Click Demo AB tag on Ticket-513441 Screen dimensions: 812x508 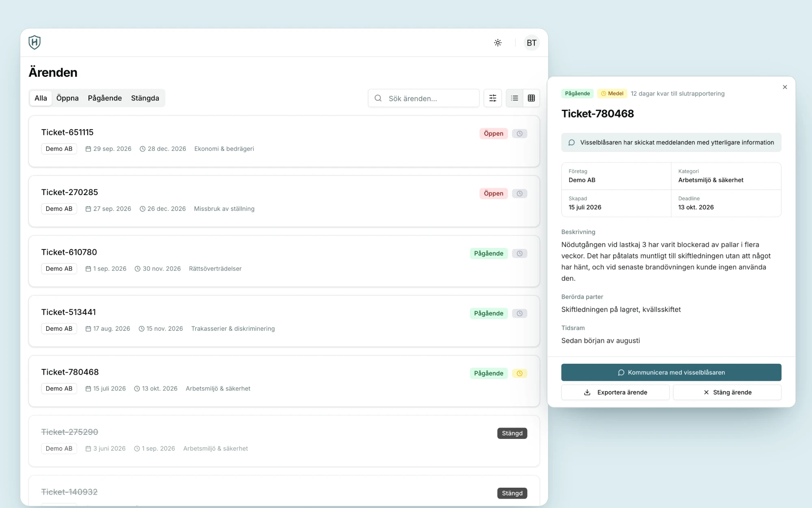coord(59,328)
